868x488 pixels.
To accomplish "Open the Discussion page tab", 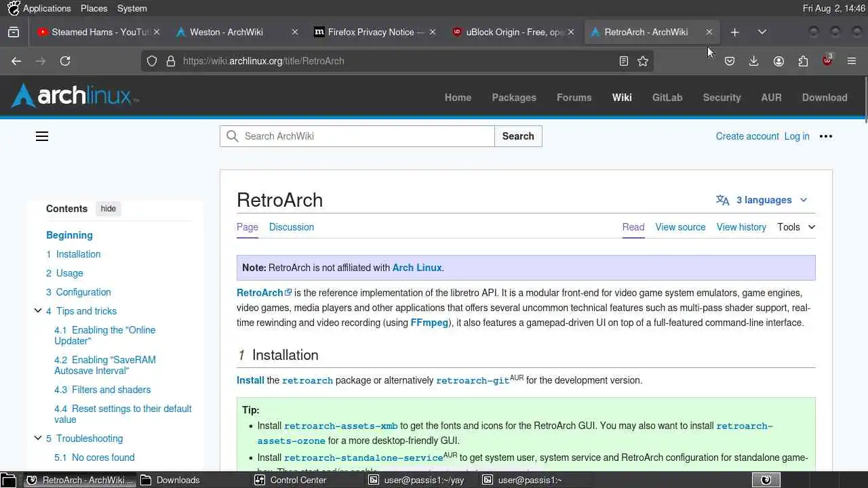I will tap(292, 227).
